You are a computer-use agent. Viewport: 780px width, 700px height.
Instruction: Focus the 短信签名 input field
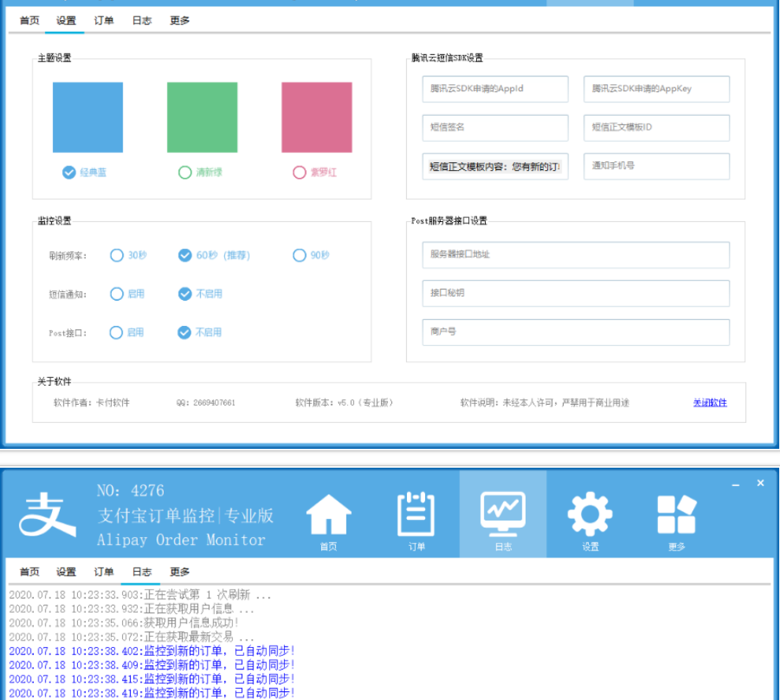495,128
